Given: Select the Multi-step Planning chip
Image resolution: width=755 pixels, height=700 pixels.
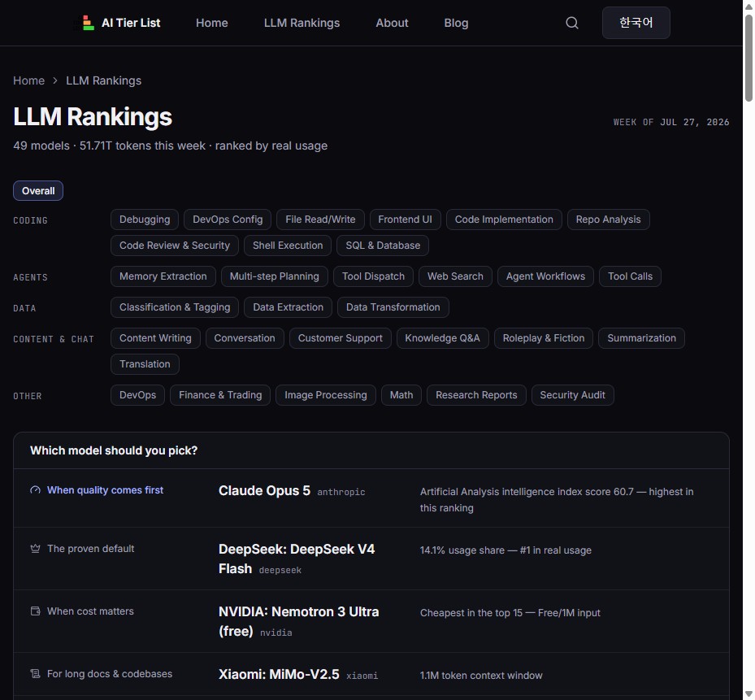Looking at the screenshot, I should 274,276.
